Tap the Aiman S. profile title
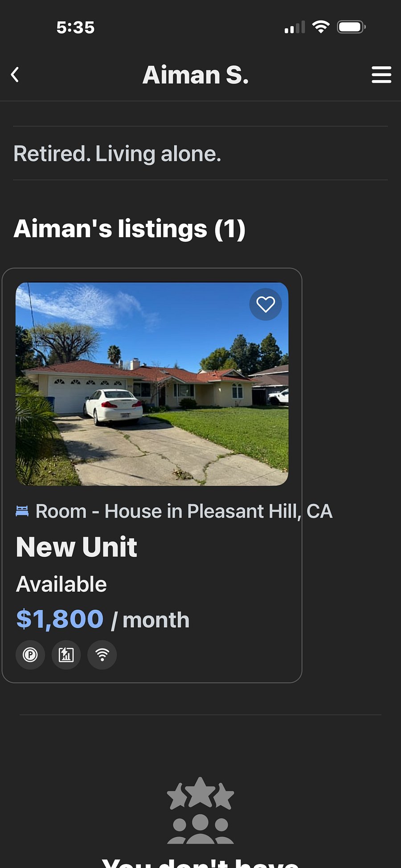The width and height of the screenshot is (401, 868). click(196, 75)
